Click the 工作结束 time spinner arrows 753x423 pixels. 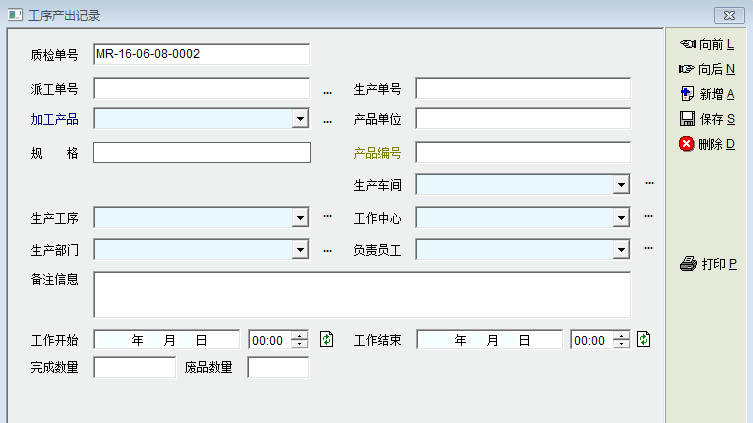pyautogui.click(x=622, y=340)
